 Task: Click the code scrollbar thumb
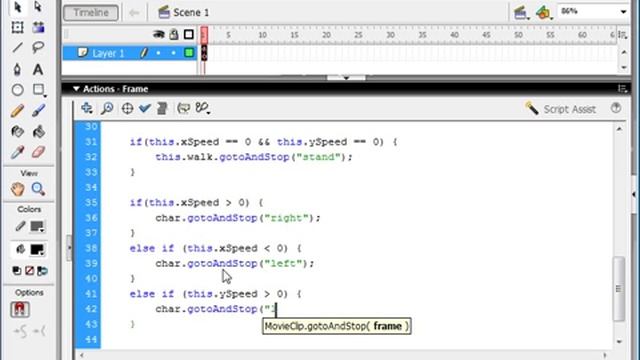click(619, 288)
